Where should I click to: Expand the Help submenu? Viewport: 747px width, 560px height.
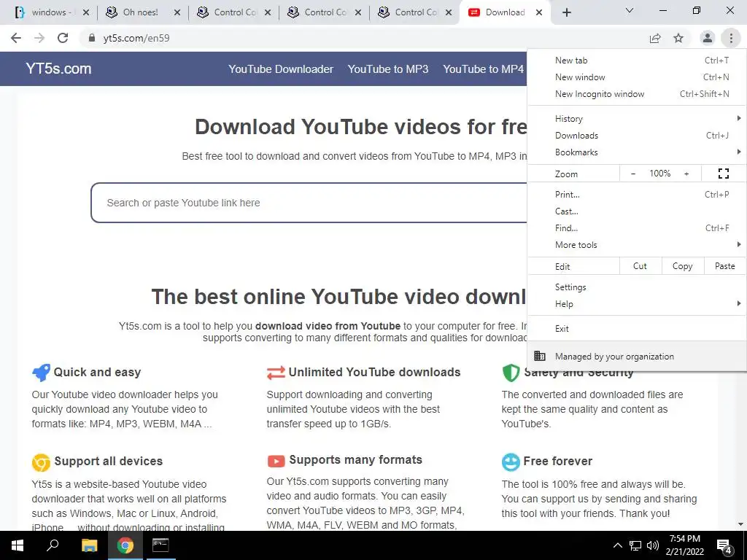636,304
